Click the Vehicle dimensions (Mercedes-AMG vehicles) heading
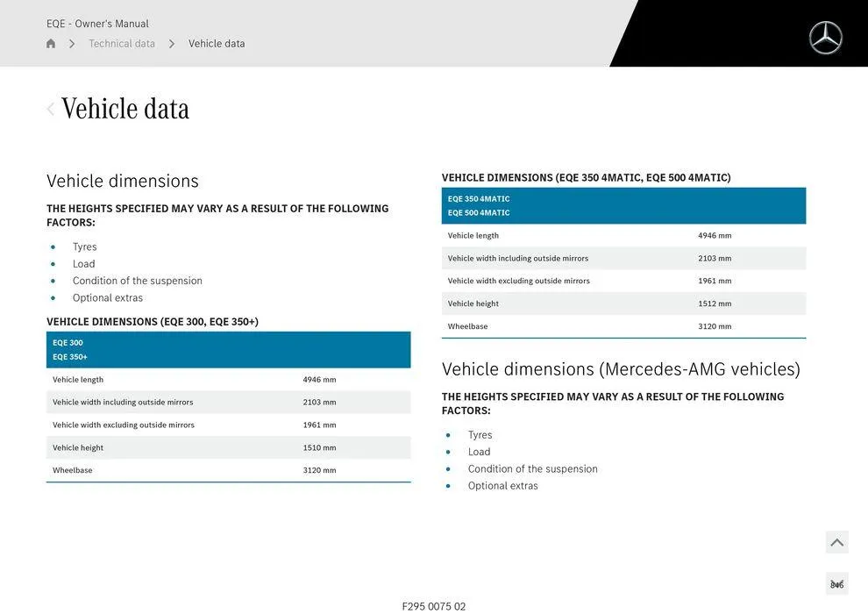 point(621,369)
